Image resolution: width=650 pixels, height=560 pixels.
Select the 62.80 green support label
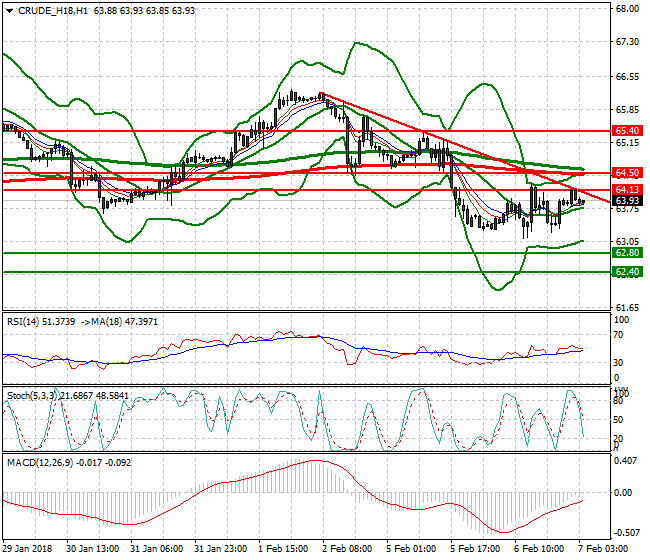[x=627, y=253]
